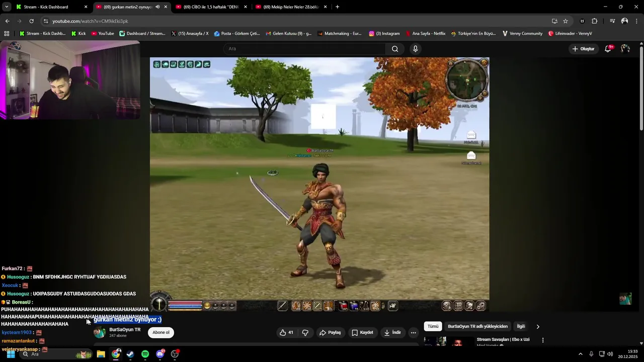The image size is (644, 362).
Task: Open Dashboard / Stream bookmark
Action: click(142, 34)
